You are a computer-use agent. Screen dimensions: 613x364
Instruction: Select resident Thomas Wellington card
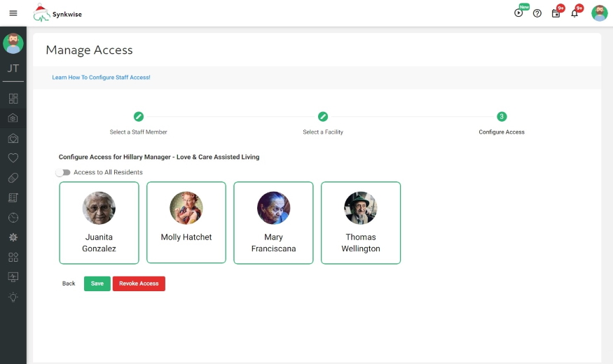click(x=361, y=223)
